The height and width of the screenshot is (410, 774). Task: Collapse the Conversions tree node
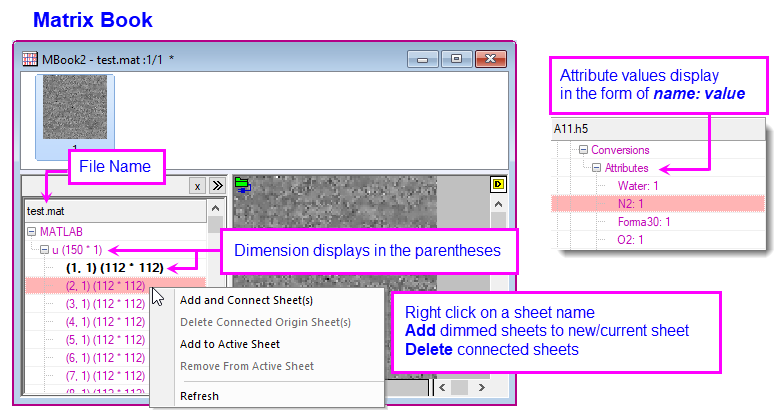point(583,150)
